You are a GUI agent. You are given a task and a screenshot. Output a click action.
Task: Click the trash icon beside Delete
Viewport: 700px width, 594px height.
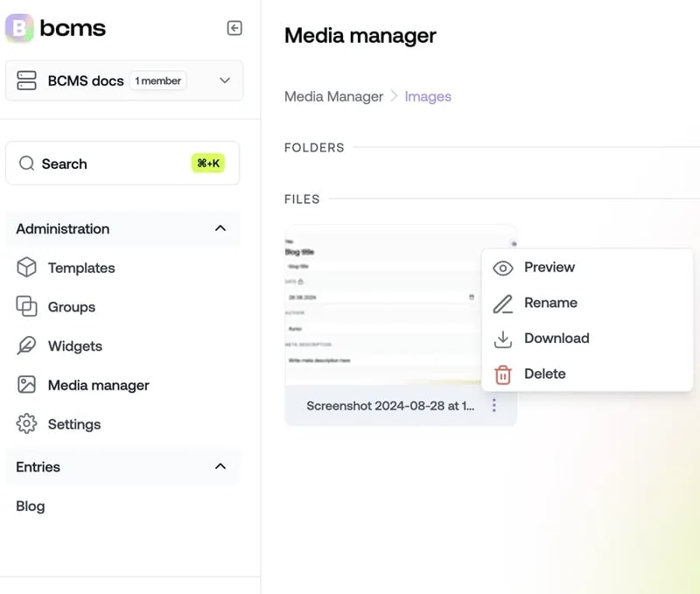click(503, 374)
